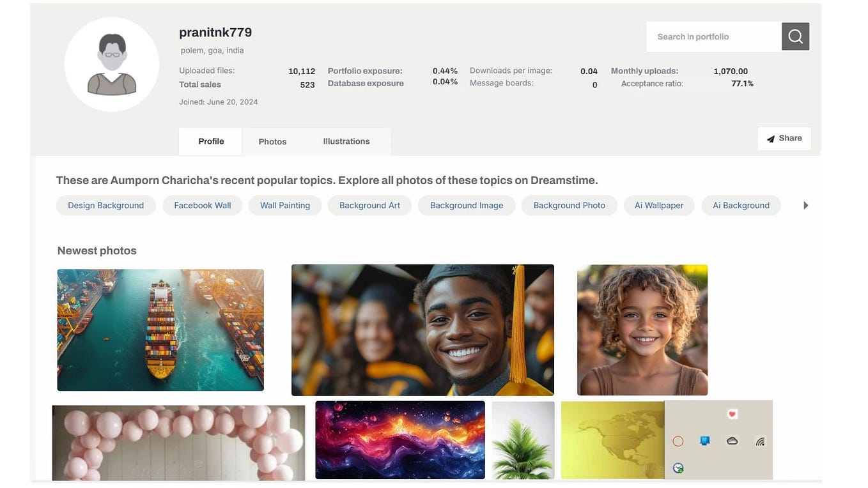868x488 pixels.
Task: Click the pranitnk779 profile avatar
Action: pos(112,65)
